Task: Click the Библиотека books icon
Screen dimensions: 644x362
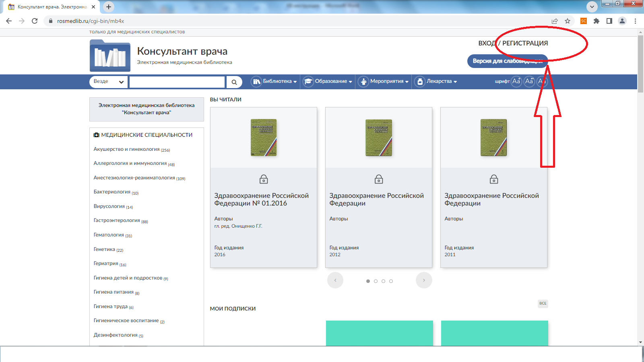Action: click(x=256, y=82)
